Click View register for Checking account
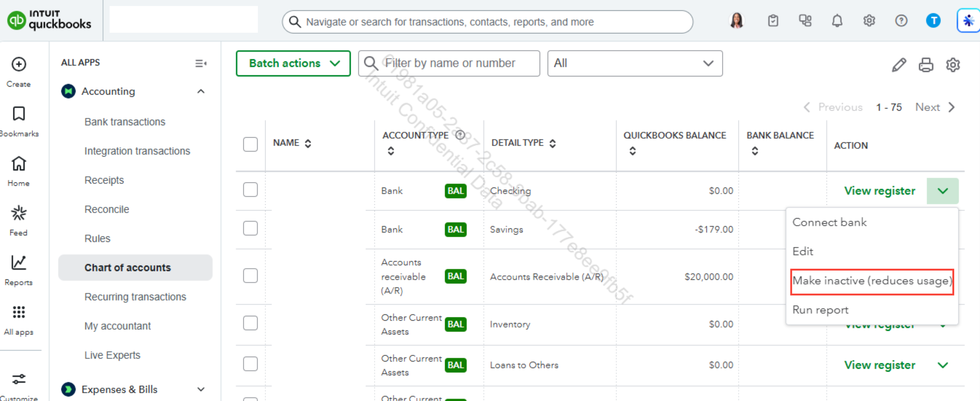Viewport: 980px width, 401px height. pos(880,191)
